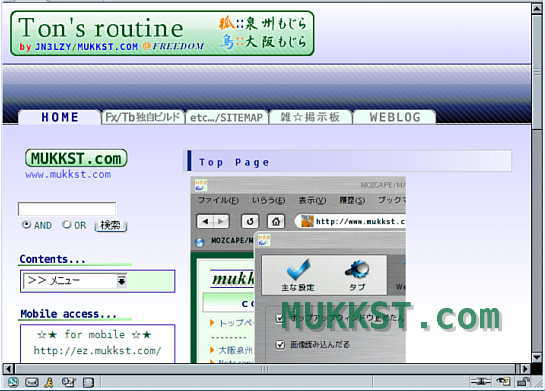545x391 pixels.
Task: Click the horizontal scrollbar left arrow
Action: 8,368
